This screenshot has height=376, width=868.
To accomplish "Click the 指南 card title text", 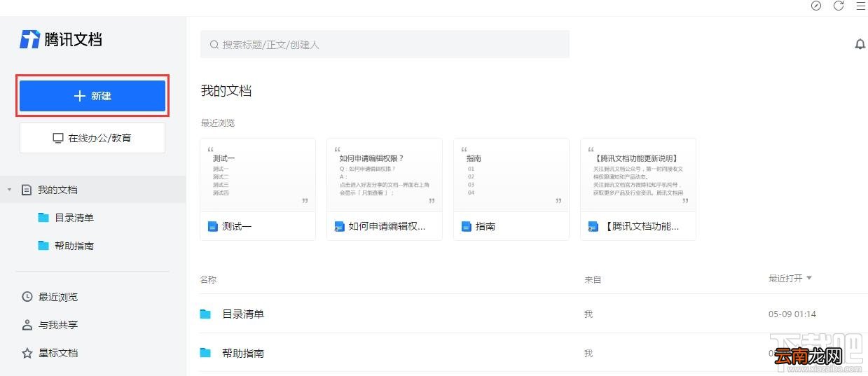I will (x=485, y=226).
